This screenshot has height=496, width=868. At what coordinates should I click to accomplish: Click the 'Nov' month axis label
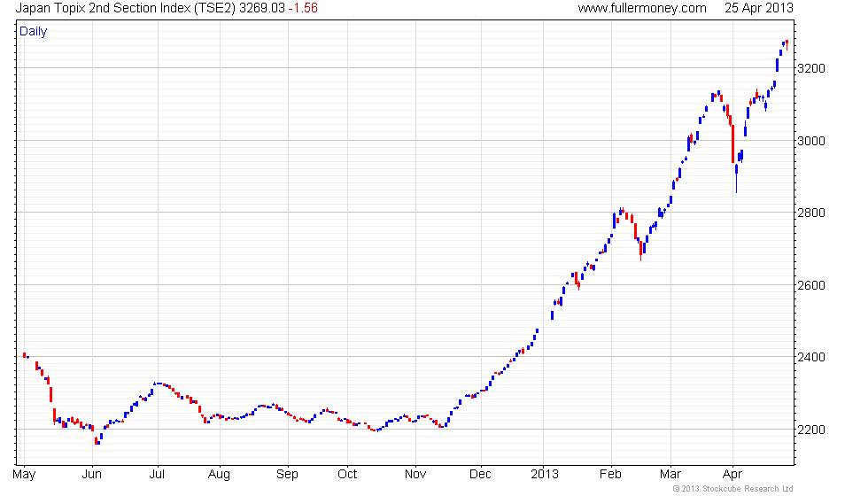pyautogui.click(x=415, y=474)
